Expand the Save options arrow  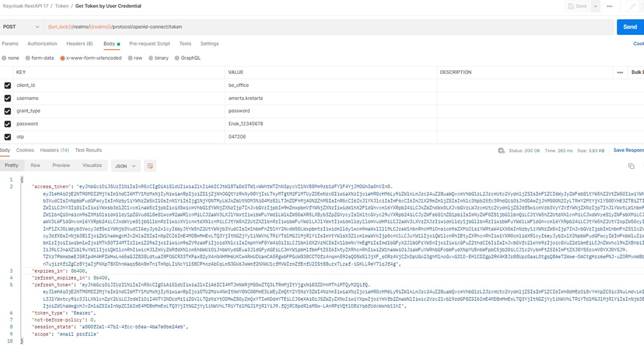pyautogui.click(x=596, y=6)
